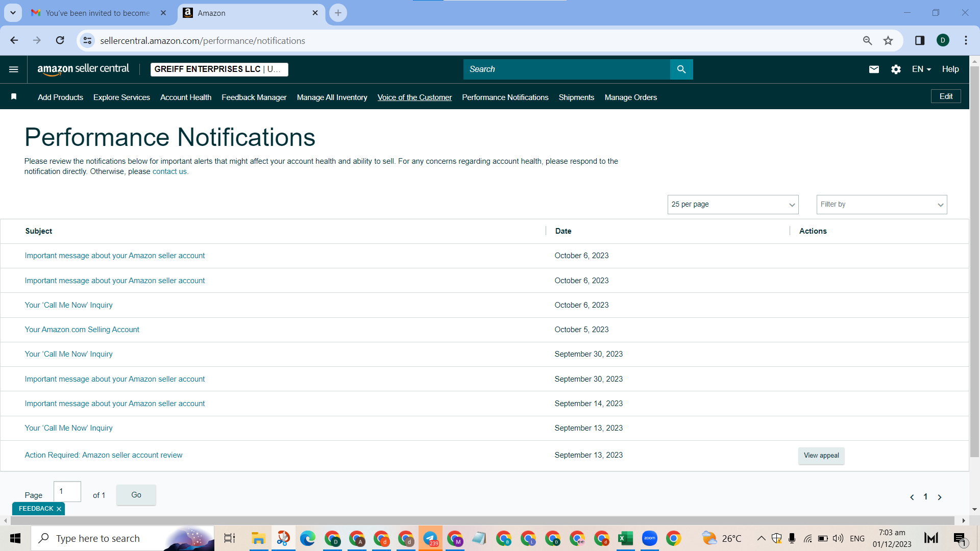This screenshot has width=980, height=551.
Task: Open a new browser tab
Action: (x=338, y=13)
